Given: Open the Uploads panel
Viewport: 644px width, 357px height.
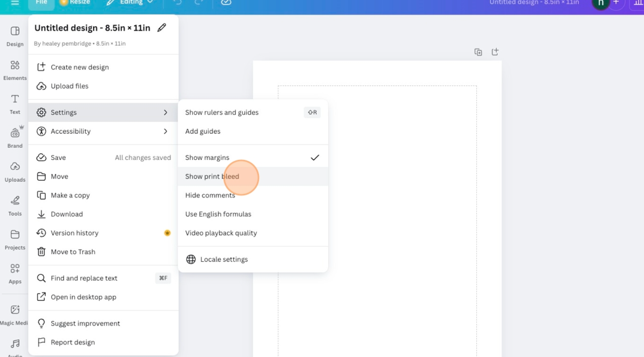Looking at the screenshot, I should (15, 172).
